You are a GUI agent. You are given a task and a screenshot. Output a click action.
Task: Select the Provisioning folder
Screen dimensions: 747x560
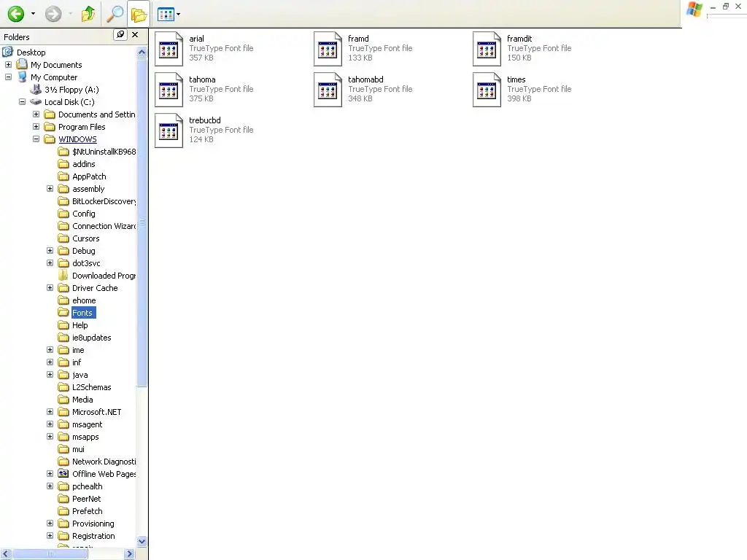point(93,523)
